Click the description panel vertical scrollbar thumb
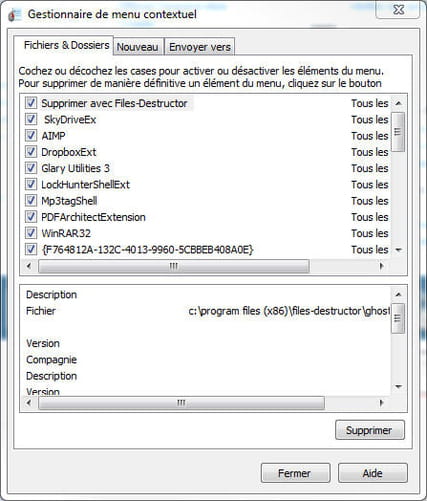 click(x=397, y=318)
